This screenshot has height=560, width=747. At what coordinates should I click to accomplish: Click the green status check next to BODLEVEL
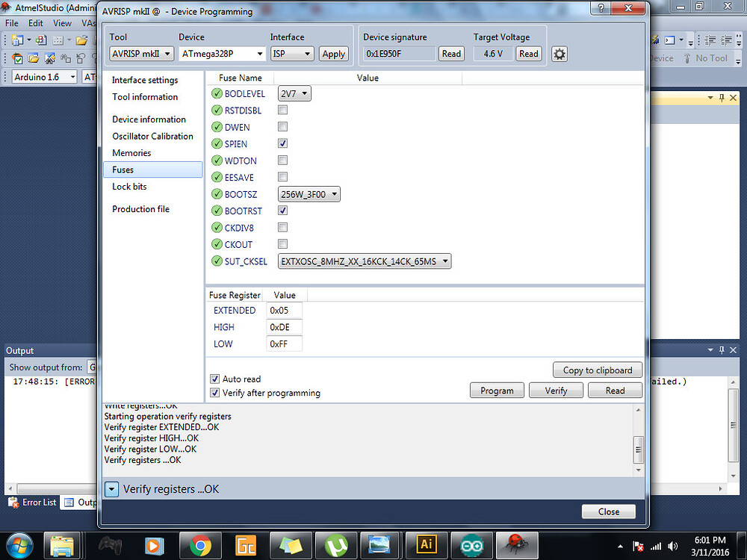pos(217,93)
